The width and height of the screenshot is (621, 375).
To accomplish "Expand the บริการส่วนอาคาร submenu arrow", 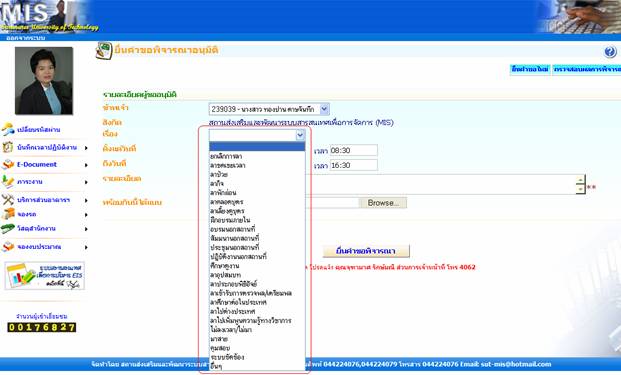I will click(86, 200).
